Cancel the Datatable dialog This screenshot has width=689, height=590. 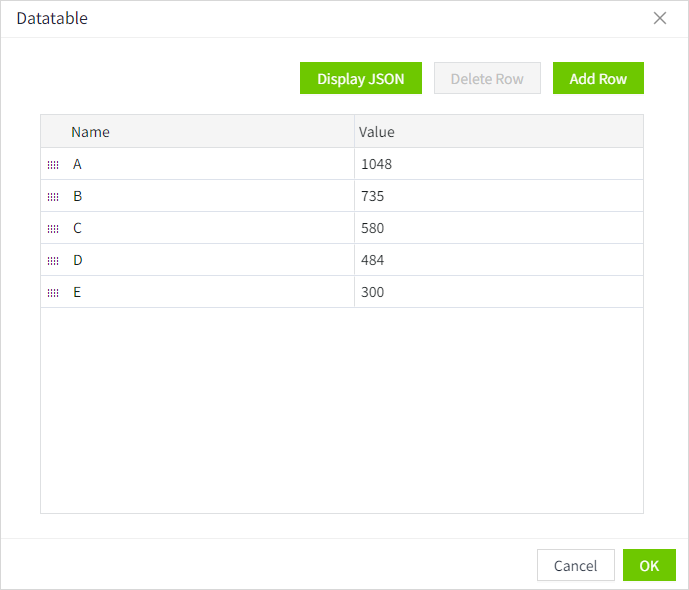pos(575,565)
